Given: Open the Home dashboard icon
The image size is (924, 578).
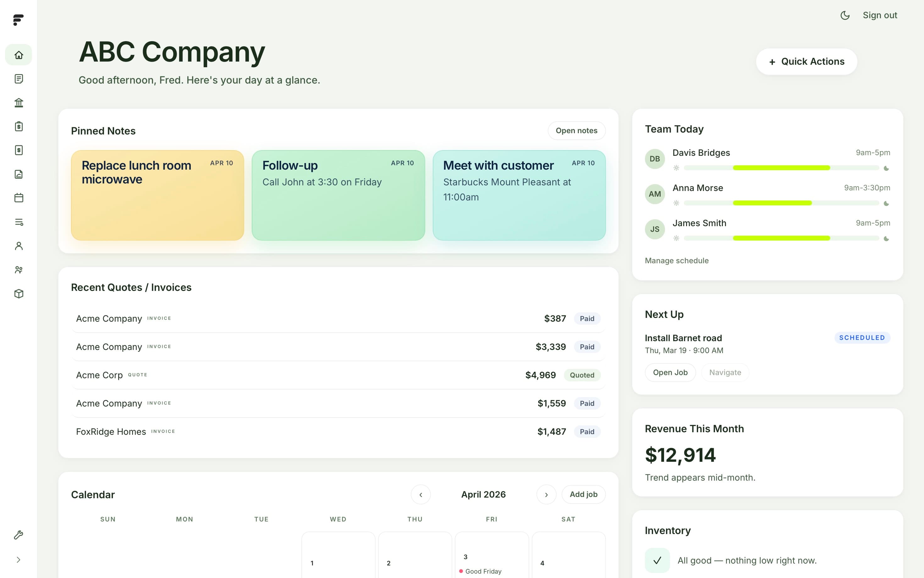Looking at the screenshot, I should click(x=18, y=54).
